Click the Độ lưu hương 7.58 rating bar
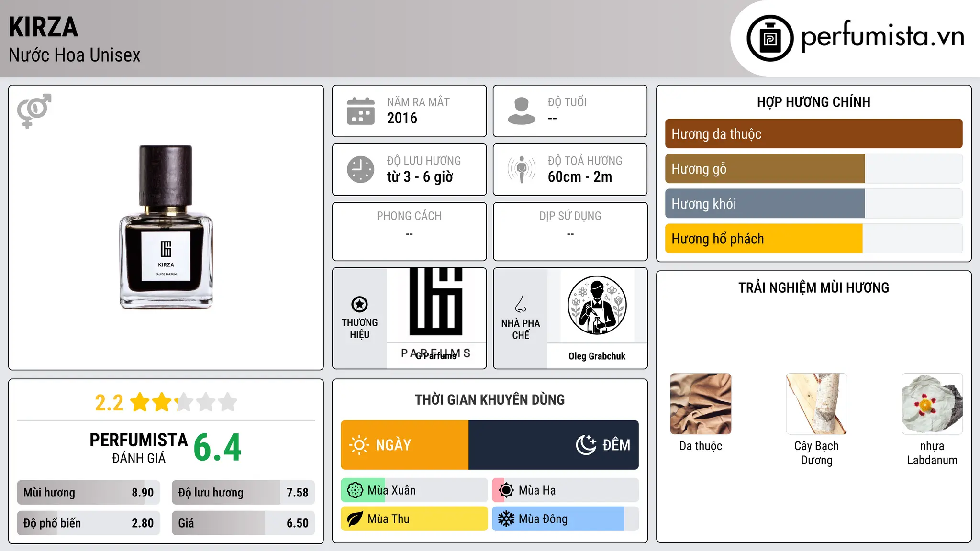The width and height of the screenshot is (980, 551). coord(243,493)
